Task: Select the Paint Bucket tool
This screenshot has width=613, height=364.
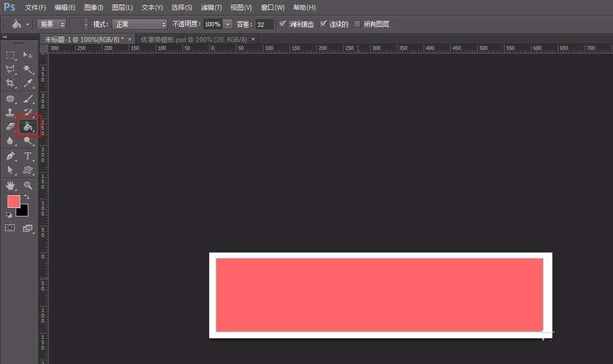Action: click(x=28, y=126)
